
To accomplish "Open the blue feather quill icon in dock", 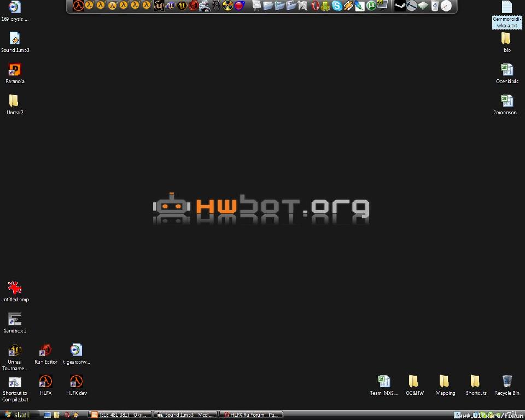I will [360, 5].
